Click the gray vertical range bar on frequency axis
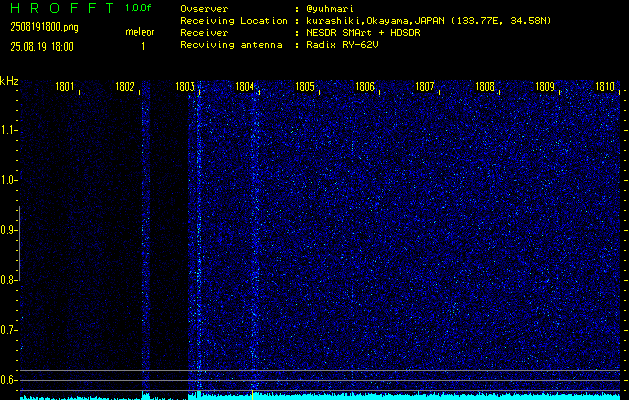 coord(19,243)
